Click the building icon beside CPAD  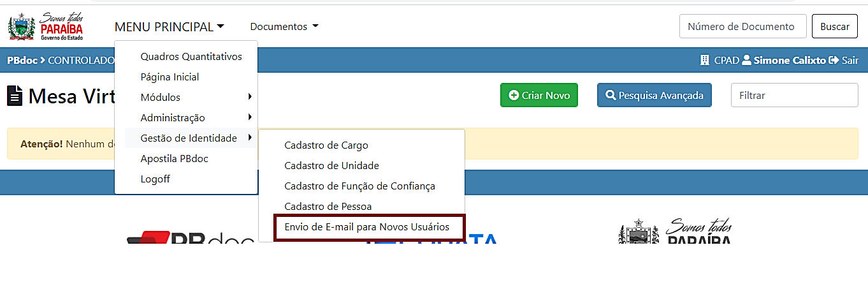704,61
